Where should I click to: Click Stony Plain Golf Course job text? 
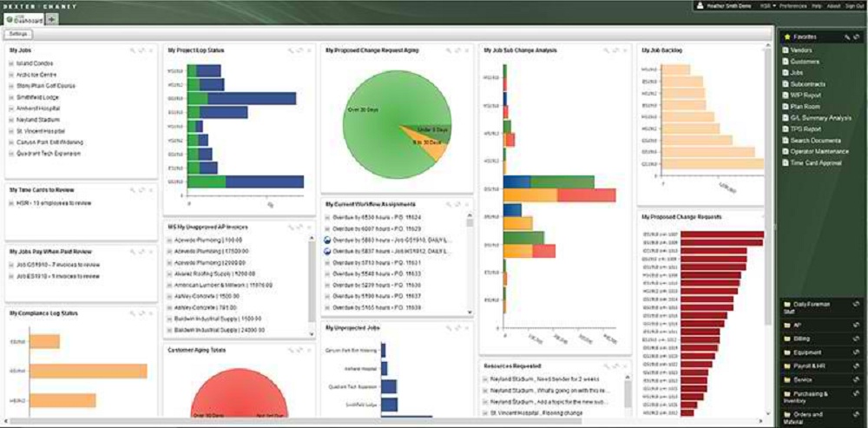pyautogui.click(x=46, y=86)
